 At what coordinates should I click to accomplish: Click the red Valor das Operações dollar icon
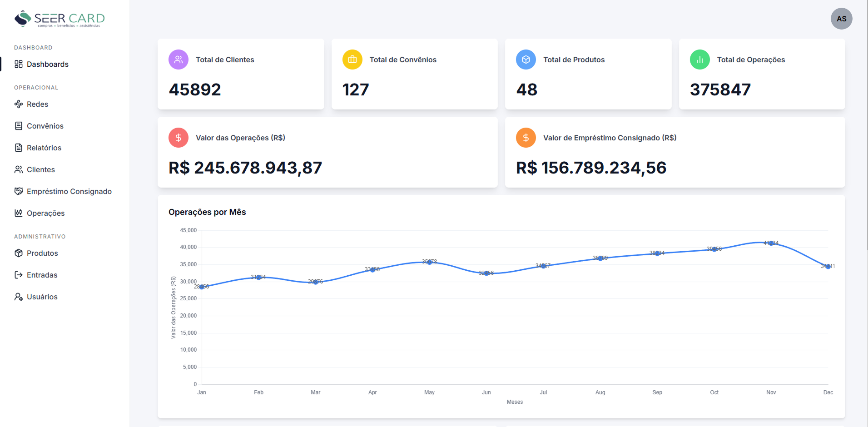[x=179, y=138]
